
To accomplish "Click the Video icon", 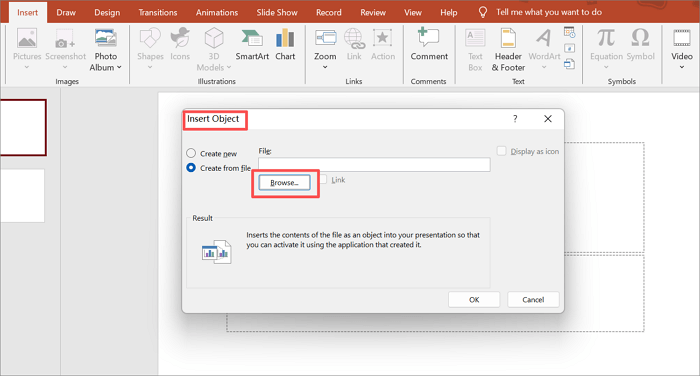I will coord(682,38).
